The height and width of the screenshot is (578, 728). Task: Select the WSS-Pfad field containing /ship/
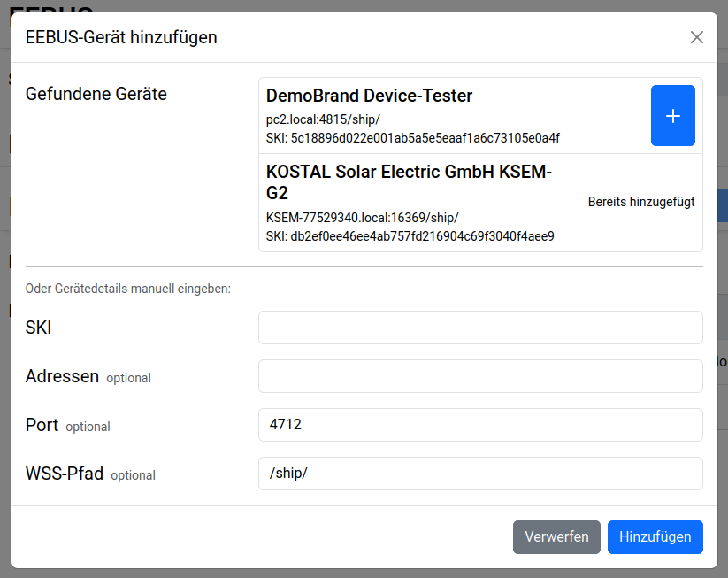(x=480, y=474)
